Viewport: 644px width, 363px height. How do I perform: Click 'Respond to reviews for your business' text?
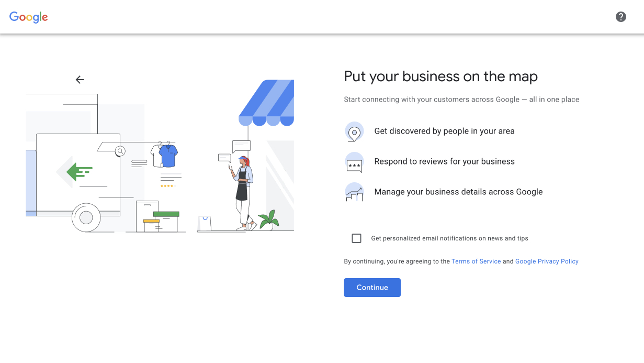click(x=444, y=161)
